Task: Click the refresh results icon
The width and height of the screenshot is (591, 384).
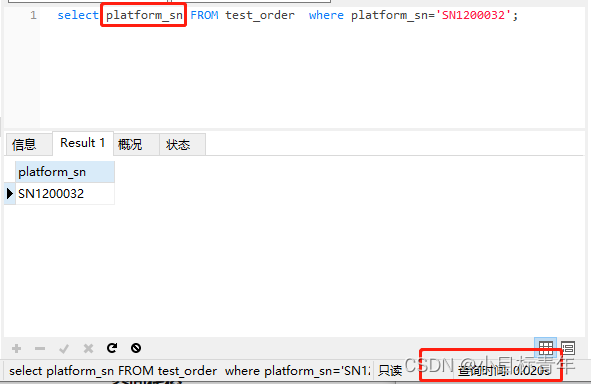Action: [x=112, y=348]
